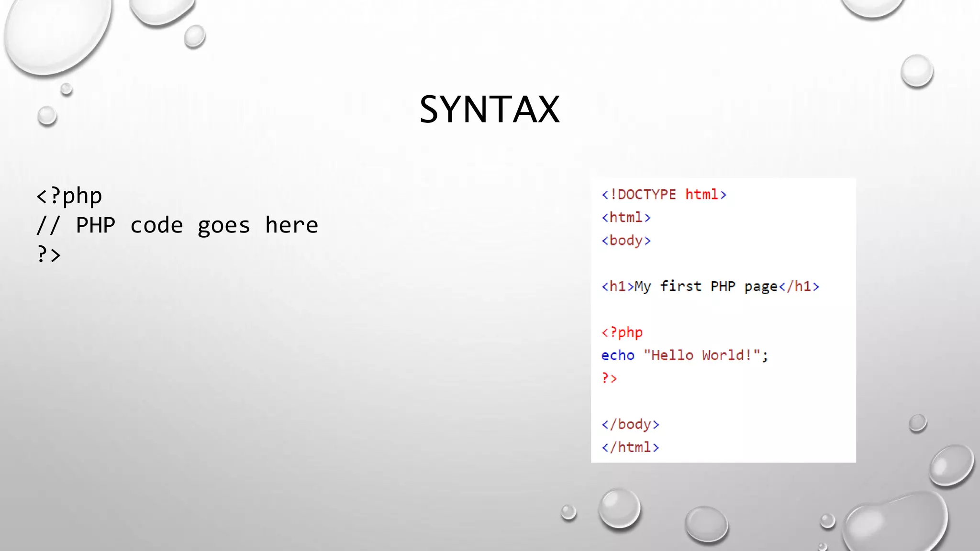Image resolution: width=980 pixels, height=551 pixels.
Task: Click the opening '<body>' tag line
Action: pos(626,240)
